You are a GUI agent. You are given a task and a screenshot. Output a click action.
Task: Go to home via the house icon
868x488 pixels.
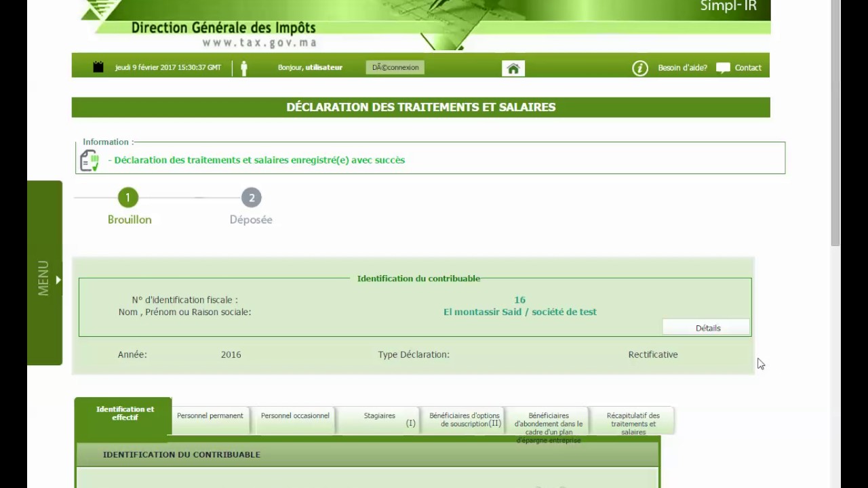[x=513, y=68]
